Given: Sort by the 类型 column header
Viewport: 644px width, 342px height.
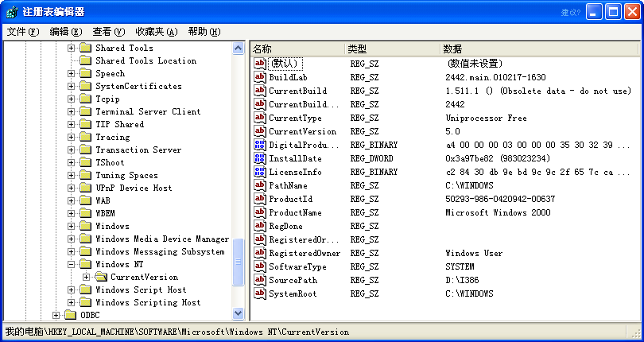Looking at the screenshot, I should (x=392, y=49).
